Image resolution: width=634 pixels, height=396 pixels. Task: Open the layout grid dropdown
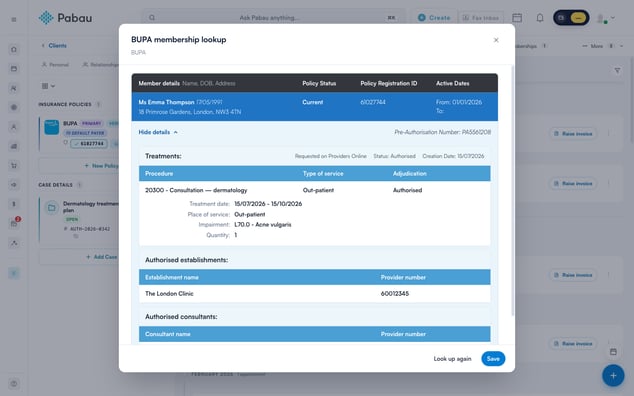(x=48, y=86)
